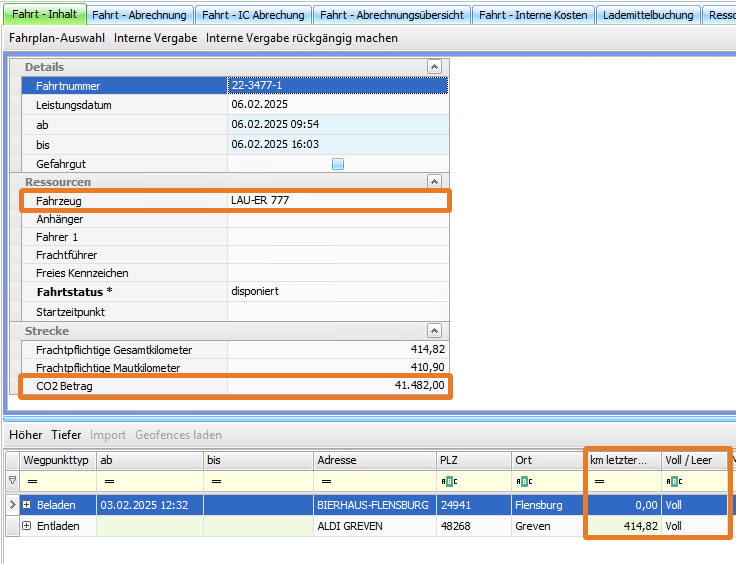Collapse the Ressourcen section

(x=434, y=182)
